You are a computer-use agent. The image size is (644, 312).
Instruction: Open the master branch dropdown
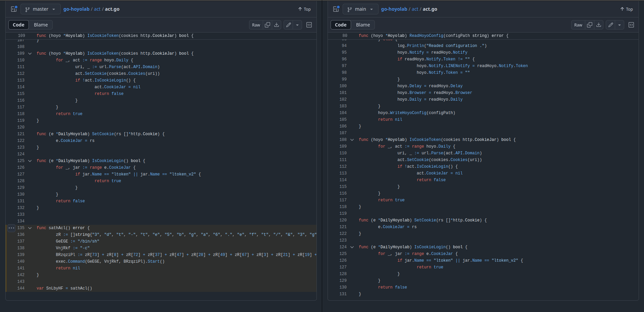click(40, 9)
